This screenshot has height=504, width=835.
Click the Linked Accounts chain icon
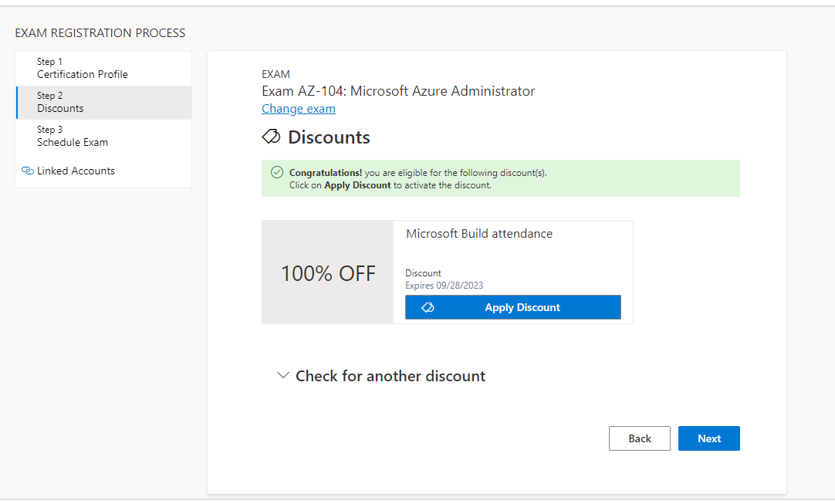(27, 171)
